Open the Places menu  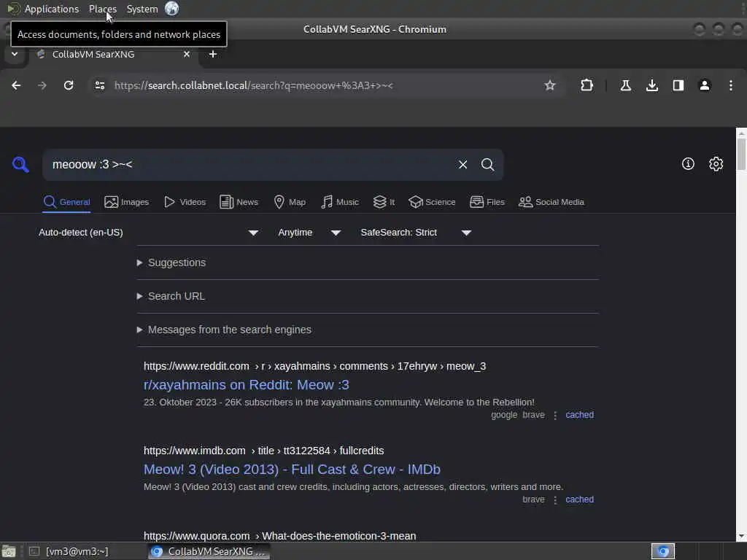[x=102, y=9]
